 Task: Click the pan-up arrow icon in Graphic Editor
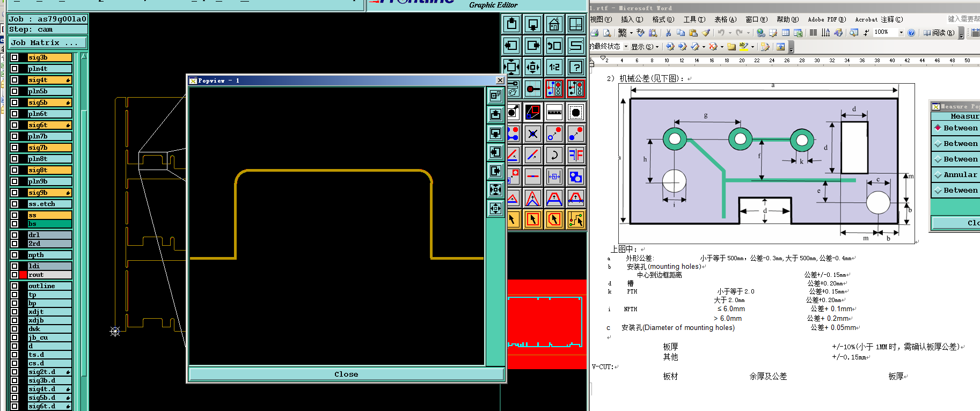click(x=511, y=24)
